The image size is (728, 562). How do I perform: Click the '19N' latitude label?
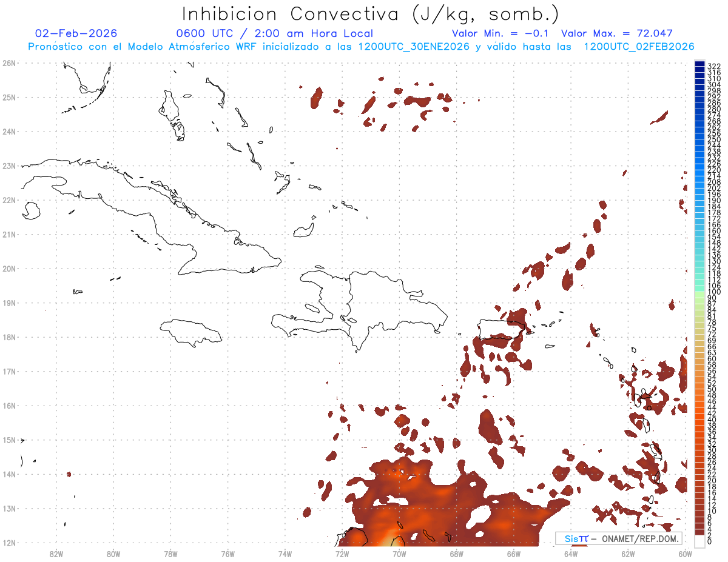coord(9,303)
